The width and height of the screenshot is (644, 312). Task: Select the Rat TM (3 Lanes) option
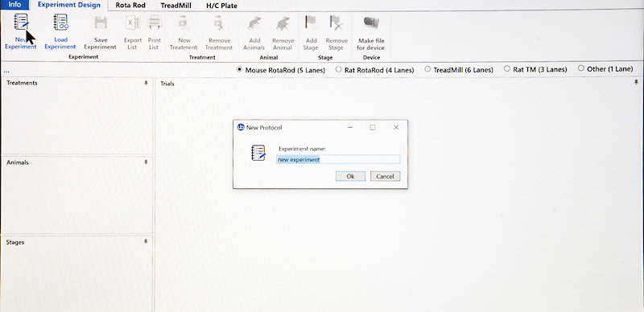(x=535, y=69)
